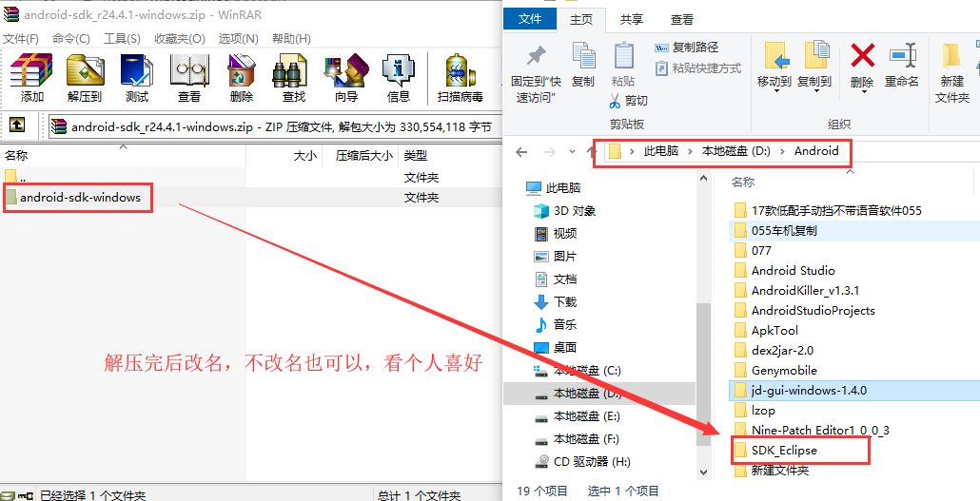This screenshot has height=501, width=980.
Task: Click the Explorer Copy (复制) ribbon icon
Action: point(583,56)
